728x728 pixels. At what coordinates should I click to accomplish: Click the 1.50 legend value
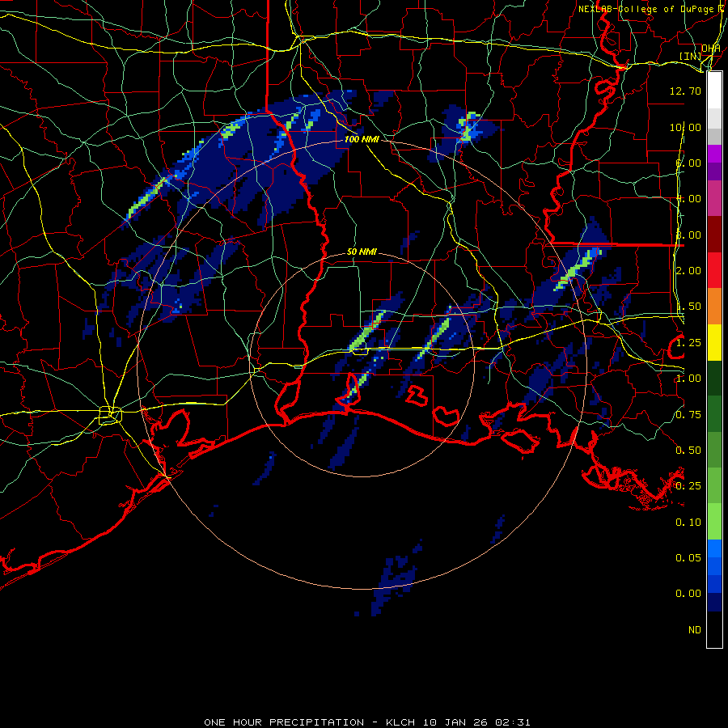pos(688,307)
